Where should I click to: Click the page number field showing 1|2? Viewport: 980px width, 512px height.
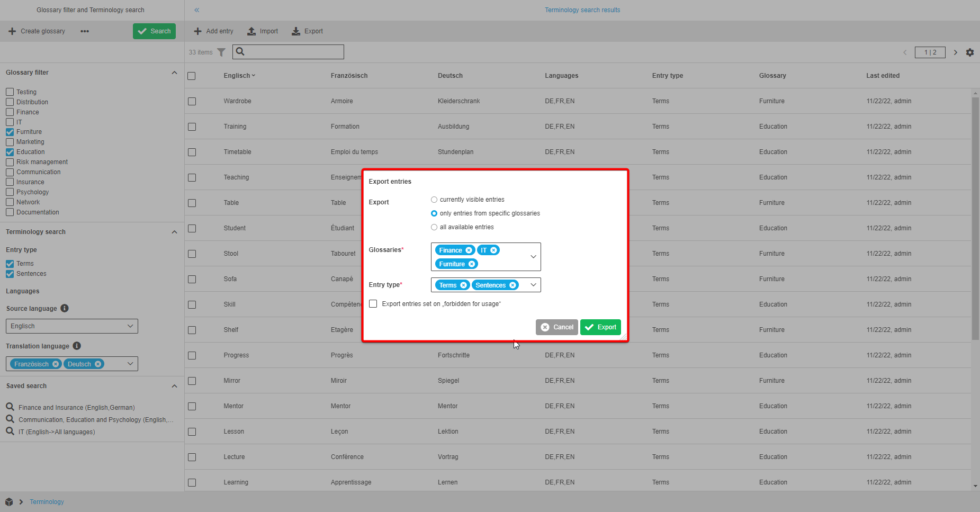tap(930, 52)
